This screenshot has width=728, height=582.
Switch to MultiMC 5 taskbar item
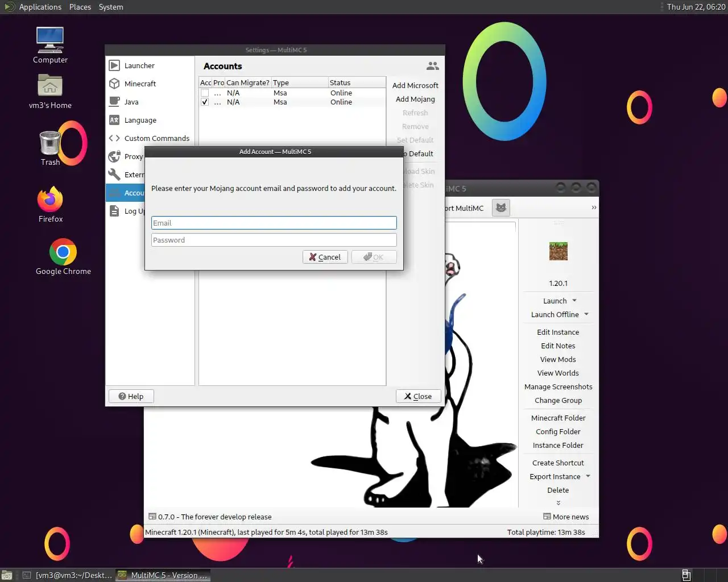tap(163, 575)
